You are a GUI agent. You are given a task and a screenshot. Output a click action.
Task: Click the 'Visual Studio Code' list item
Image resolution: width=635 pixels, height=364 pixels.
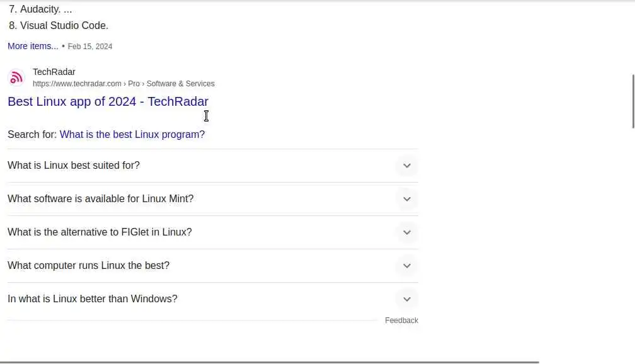coord(64,26)
